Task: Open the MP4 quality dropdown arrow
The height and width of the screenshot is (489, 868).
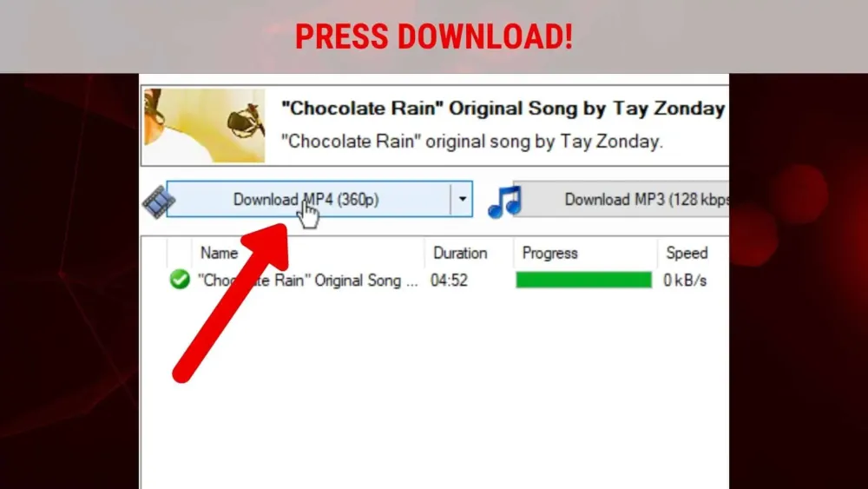Action: point(462,200)
